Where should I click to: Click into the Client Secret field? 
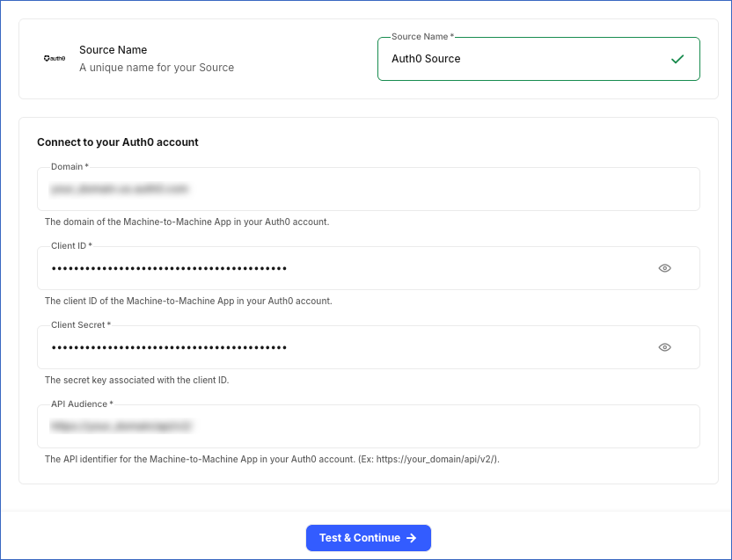click(x=369, y=347)
